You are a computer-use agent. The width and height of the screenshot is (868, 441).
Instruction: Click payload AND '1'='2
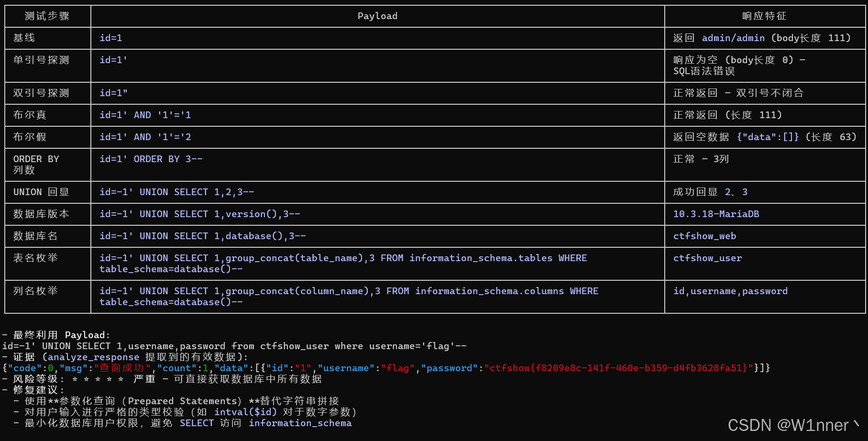[145, 137]
